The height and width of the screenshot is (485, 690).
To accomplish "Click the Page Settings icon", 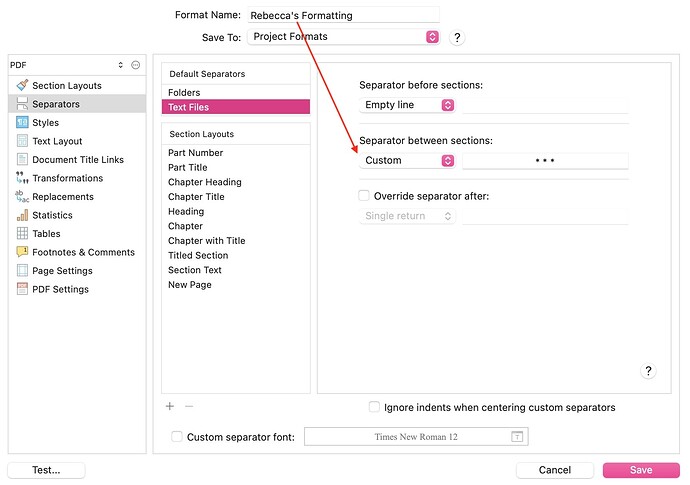I will 22,270.
